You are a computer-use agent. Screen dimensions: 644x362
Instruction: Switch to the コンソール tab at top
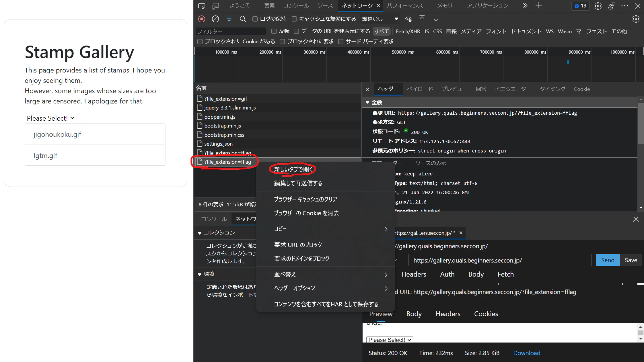click(x=296, y=6)
